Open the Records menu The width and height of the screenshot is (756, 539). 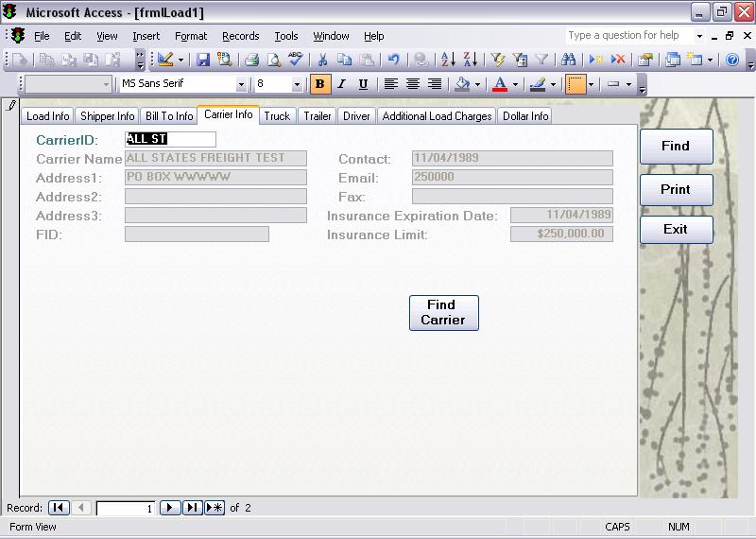240,36
